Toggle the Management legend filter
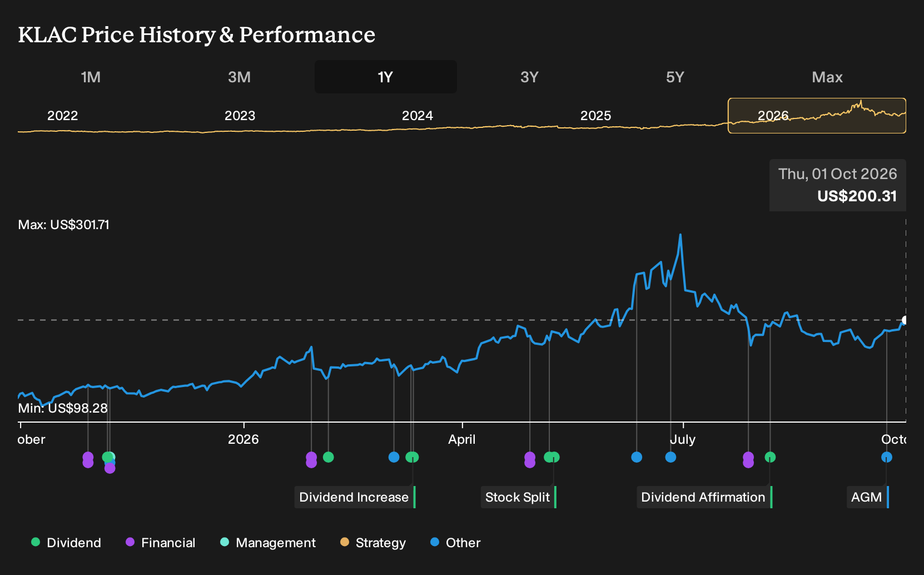This screenshot has height=575, width=924. [268, 543]
